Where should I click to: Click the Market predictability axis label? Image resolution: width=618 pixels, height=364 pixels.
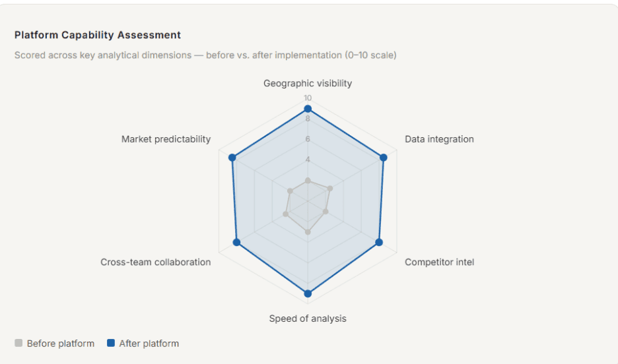tap(166, 139)
